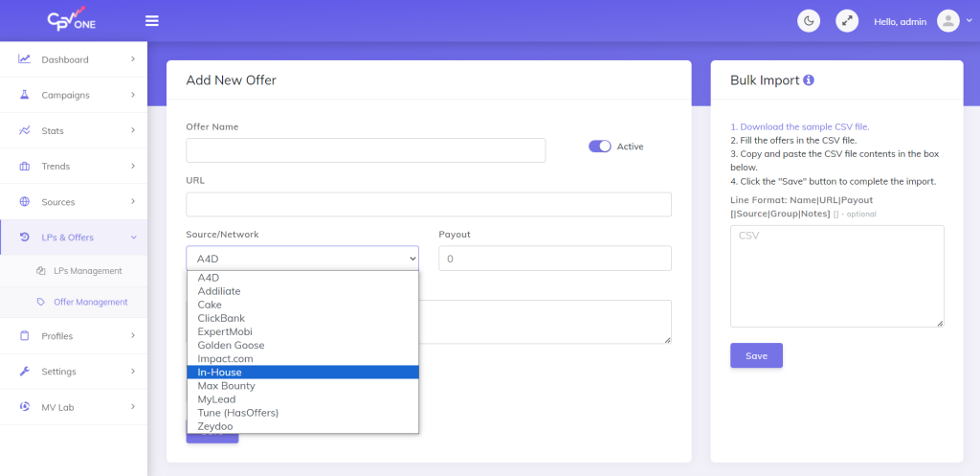The width and height of the screenshot is (980, 476).
Task: Click the Bulk Import Save button
Action: point(756,355)
